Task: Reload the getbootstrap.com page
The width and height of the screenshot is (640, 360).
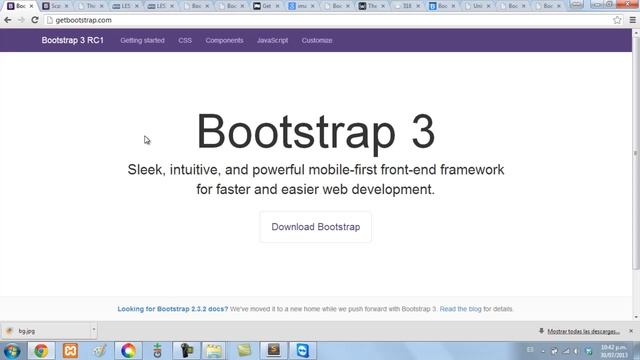Action: coord(35,20)
